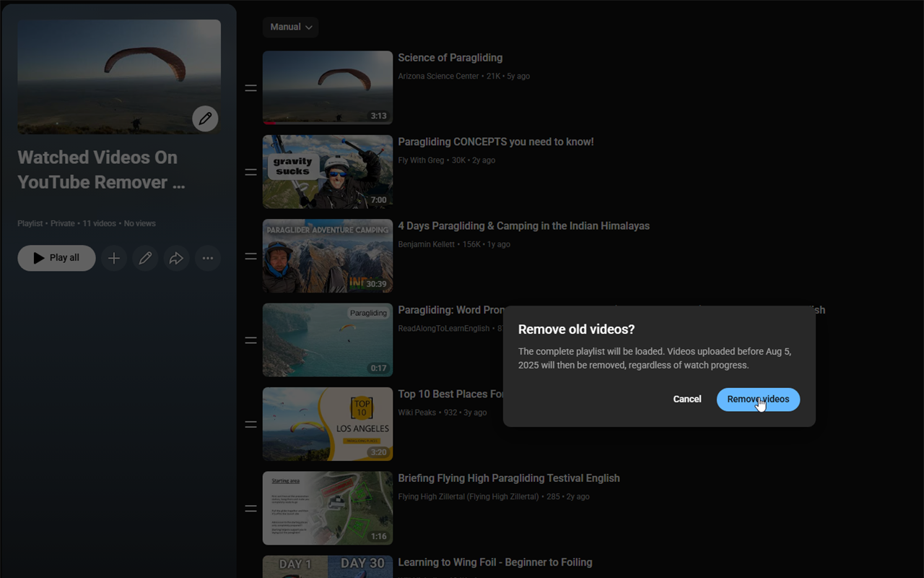Click drag handle beside Indian Himalayas video

(x=250, y=256)
